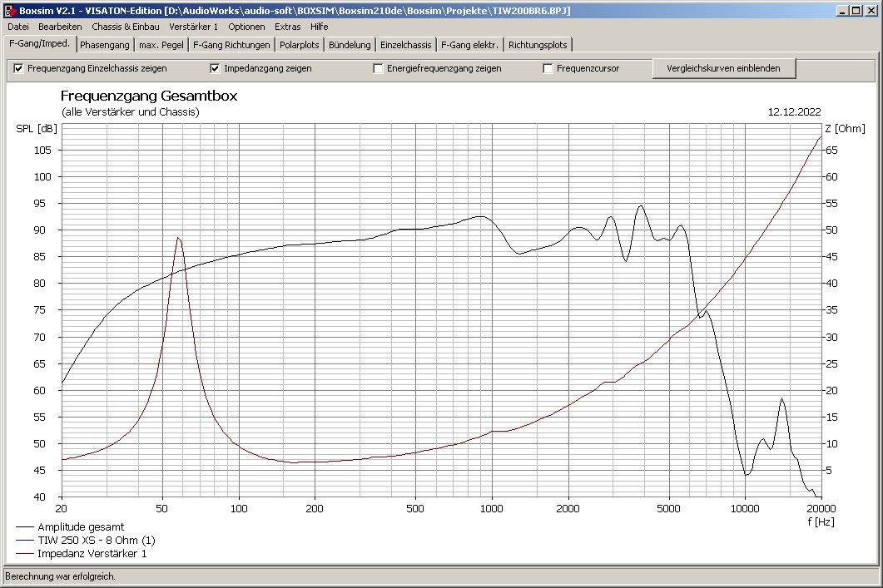Open the Datei menu
883x588 pixels.
pyautogui.click(x=17, y=27)
